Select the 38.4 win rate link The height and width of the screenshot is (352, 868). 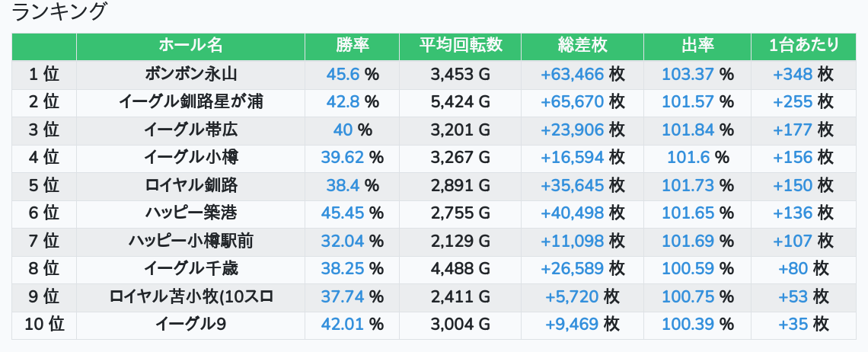pyautogui.click(x=343, y=186)
